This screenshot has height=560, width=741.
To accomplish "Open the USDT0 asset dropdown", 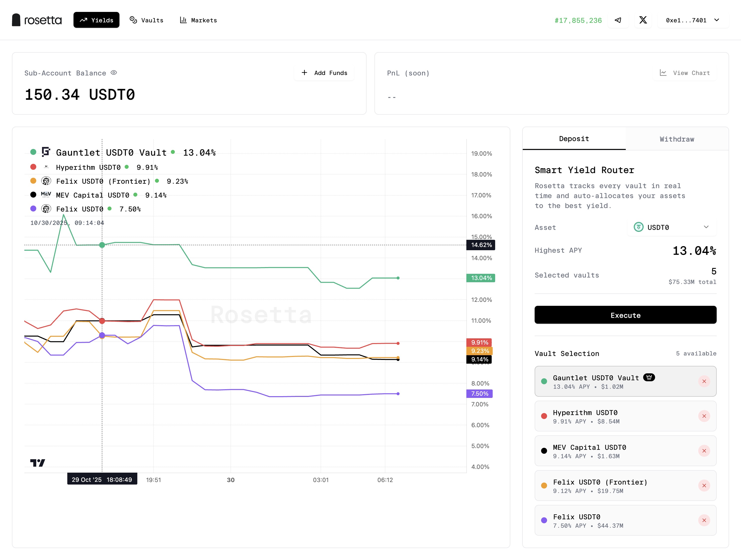I will point(672,227).
